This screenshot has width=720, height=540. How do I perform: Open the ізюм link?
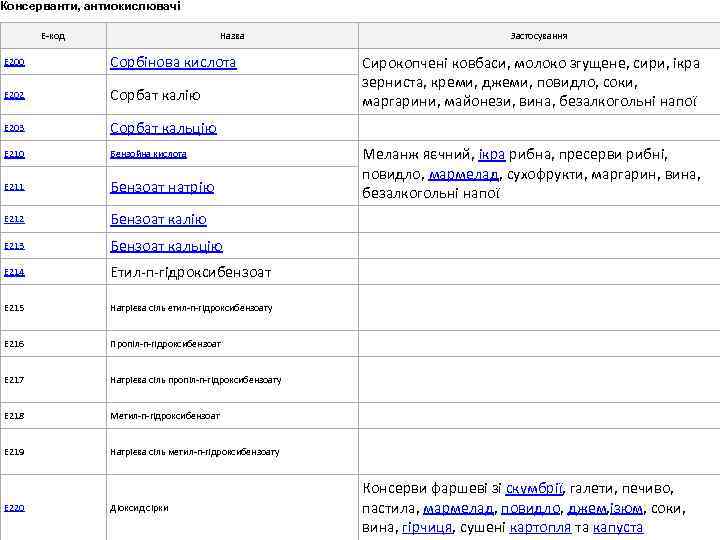coord(626,508)
